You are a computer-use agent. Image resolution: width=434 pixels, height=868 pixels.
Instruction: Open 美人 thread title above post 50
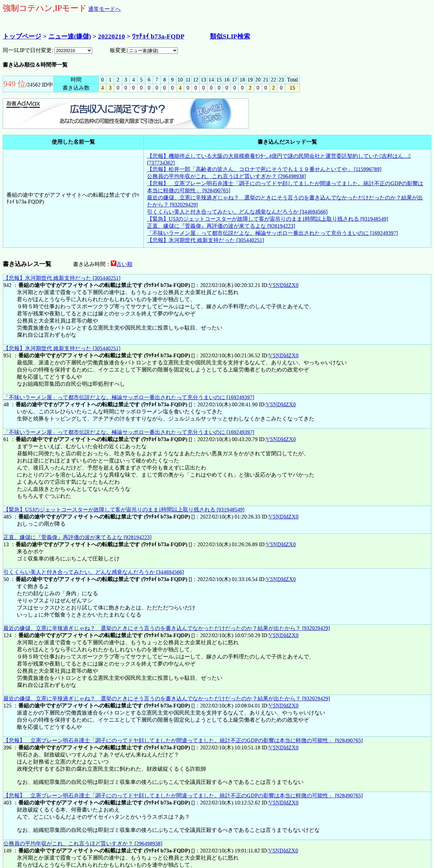click(x=94, y=572)
